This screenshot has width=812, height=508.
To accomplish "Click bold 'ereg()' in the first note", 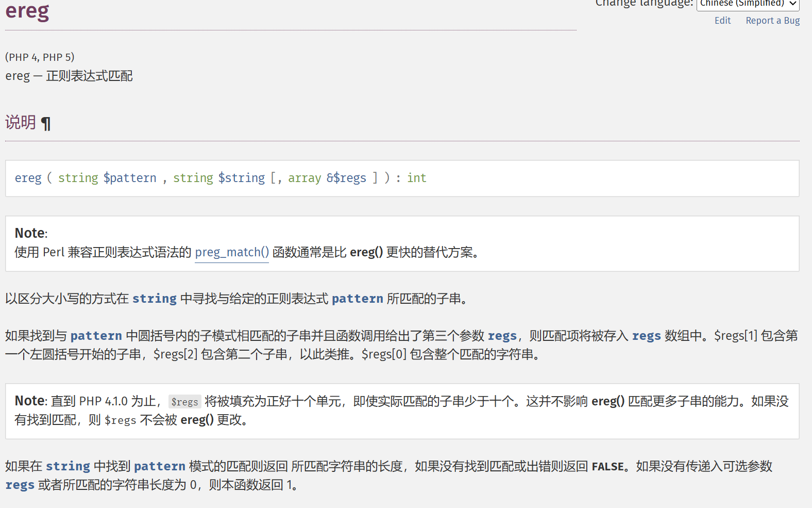I will point(366,252).
